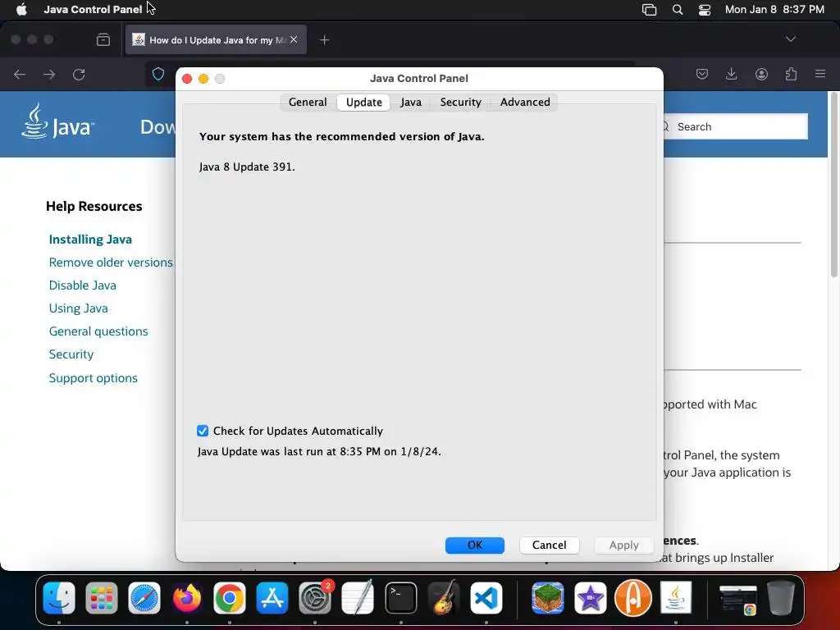Go forward in Firefox history

point(49,75)
